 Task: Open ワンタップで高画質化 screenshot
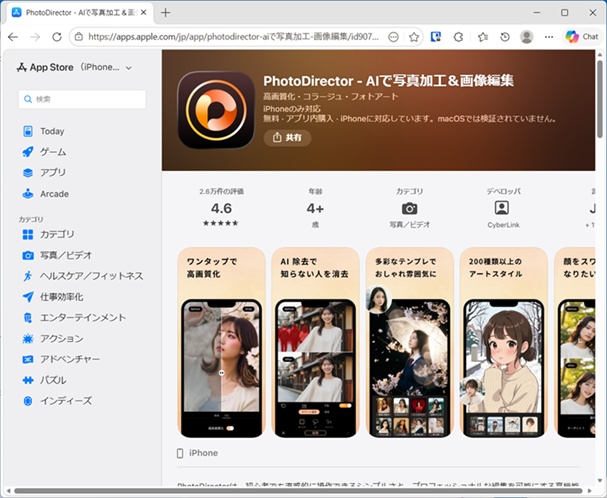point(221,343)
